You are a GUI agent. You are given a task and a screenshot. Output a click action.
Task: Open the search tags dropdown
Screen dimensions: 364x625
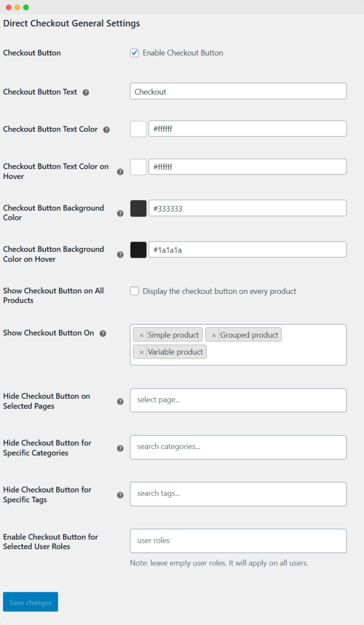238,494
